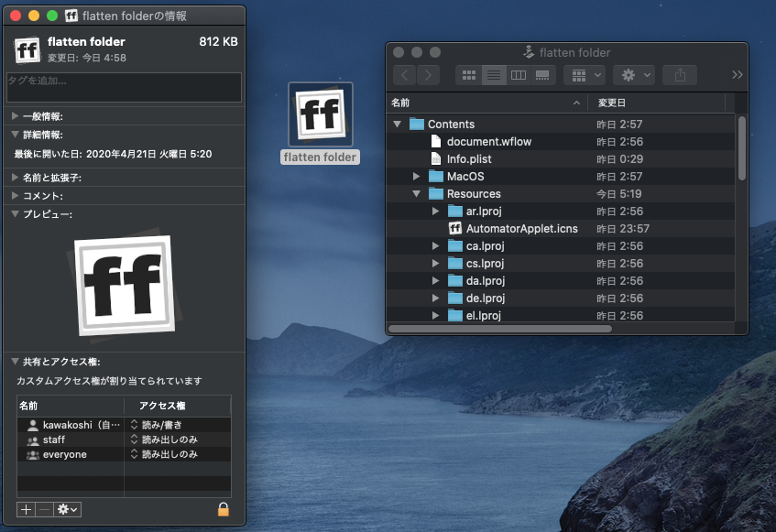Collapse the Resources folder
Viewport: 776px width, 532px height.
[x=416, y=194]
